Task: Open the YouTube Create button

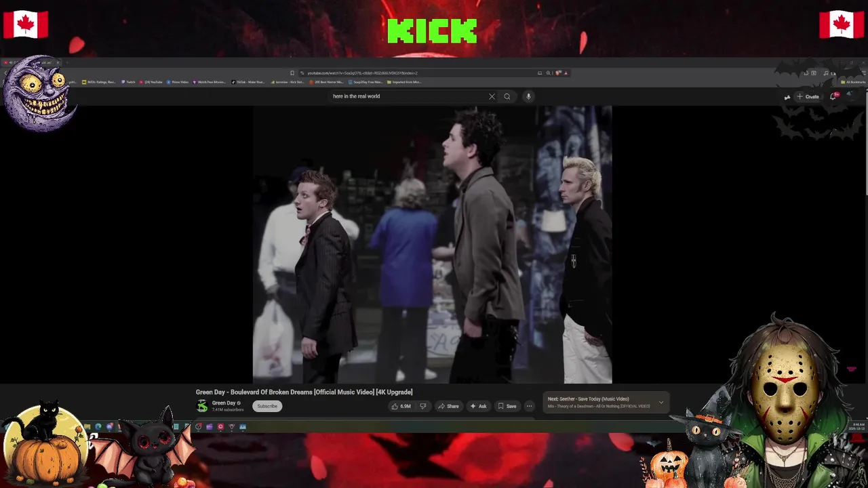Action: tap(808, 96)
